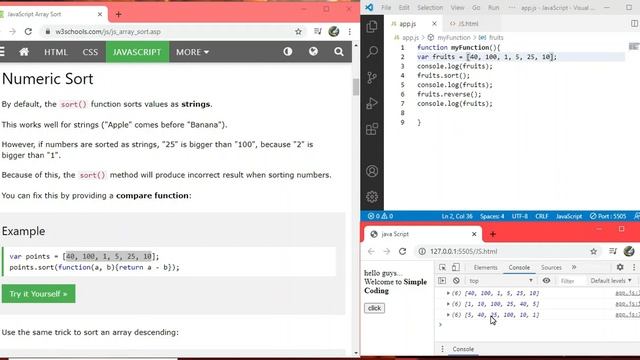
Task: Toggle console sidebar in DevTools
Action: pyautogui.click(x=442, y=281)
